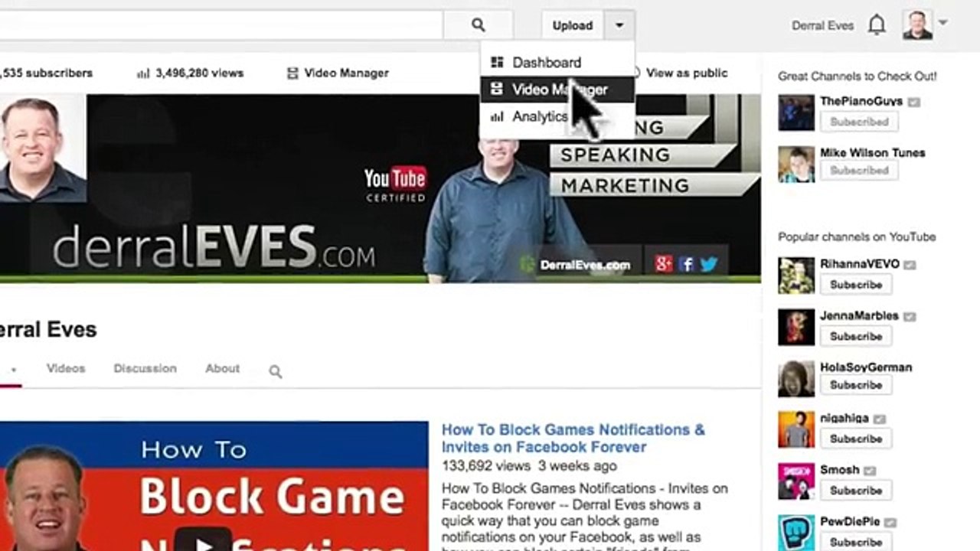Click Smosh channel name

(840, 470)
